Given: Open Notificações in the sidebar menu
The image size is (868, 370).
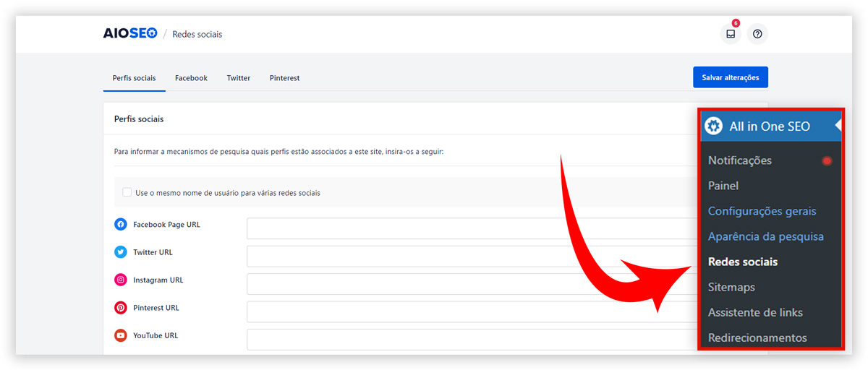Looking at the screenshot, I should 740,160.
